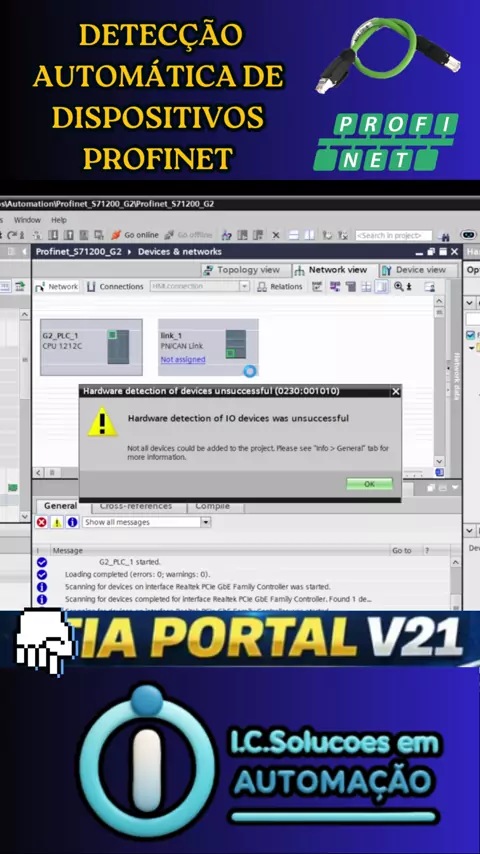Open the HMI connection type dropdown

(x=244, y=286)
